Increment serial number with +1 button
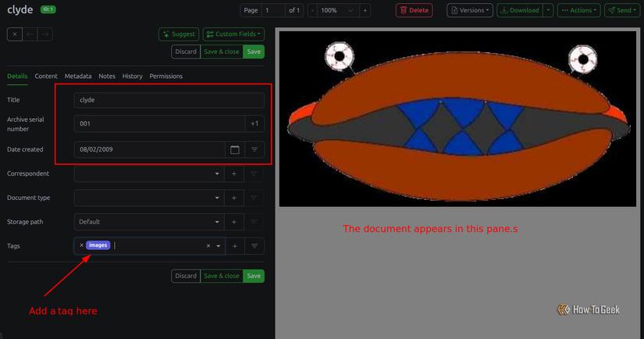The image size is (644, 339). [x=254, y=123]
